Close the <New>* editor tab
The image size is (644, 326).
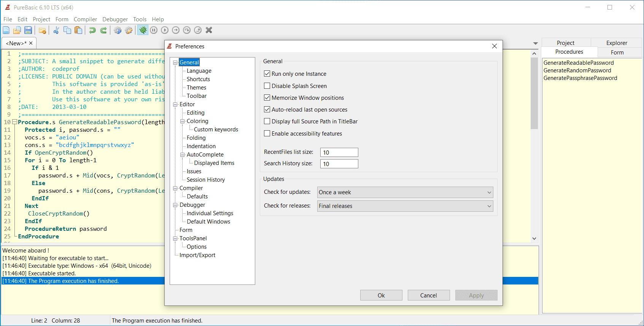(x=31, y=43)
